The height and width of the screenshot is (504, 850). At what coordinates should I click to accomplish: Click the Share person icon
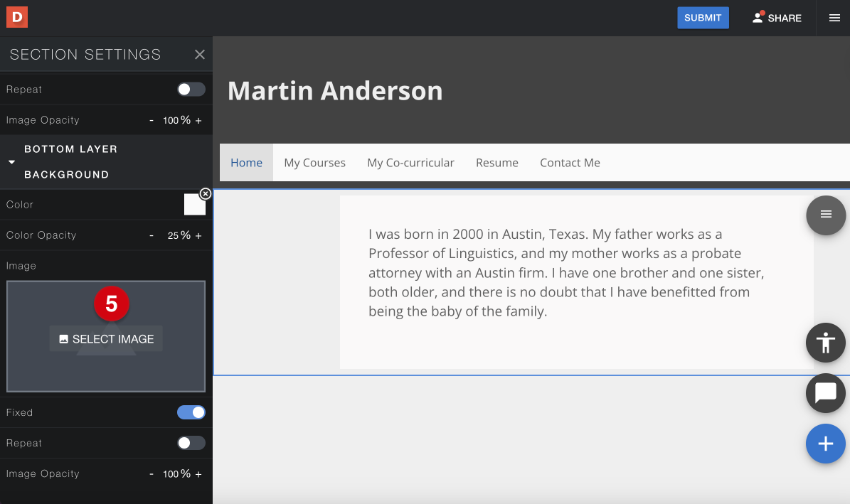point(758,17)
